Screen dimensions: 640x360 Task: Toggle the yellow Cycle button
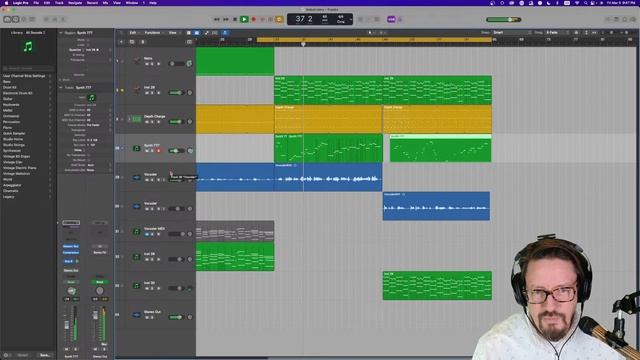(279, 19)
